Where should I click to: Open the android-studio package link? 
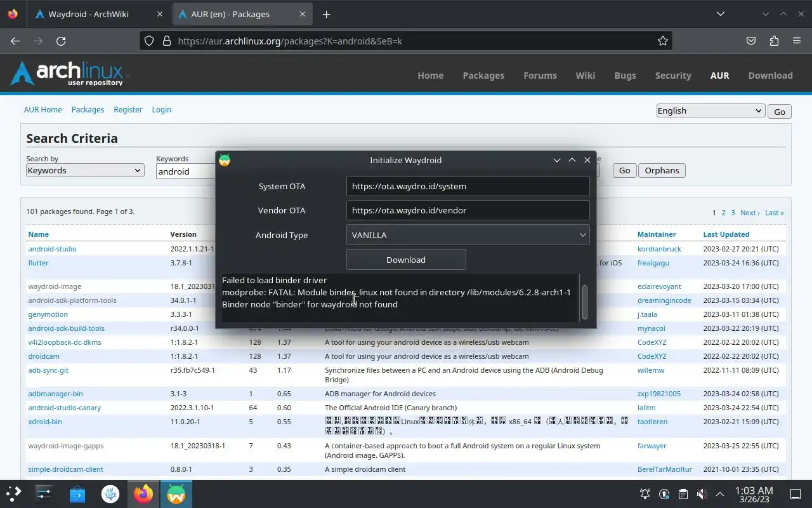coord(52,249)
